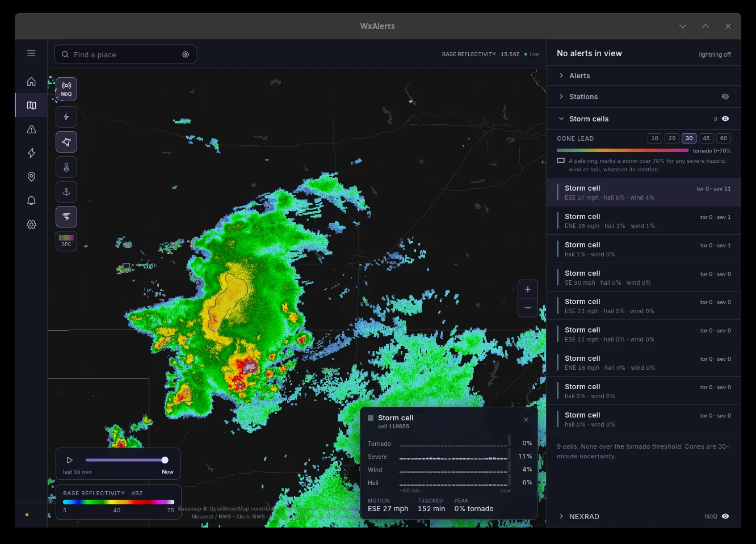Collapse the Storm cells section
Image resolution: width=756 pixels, height=544 pixels.
click(644, 119)
